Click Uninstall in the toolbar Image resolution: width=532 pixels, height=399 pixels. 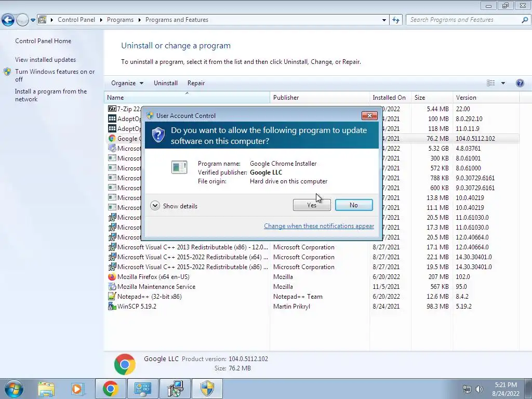click(x=166, y=83)
